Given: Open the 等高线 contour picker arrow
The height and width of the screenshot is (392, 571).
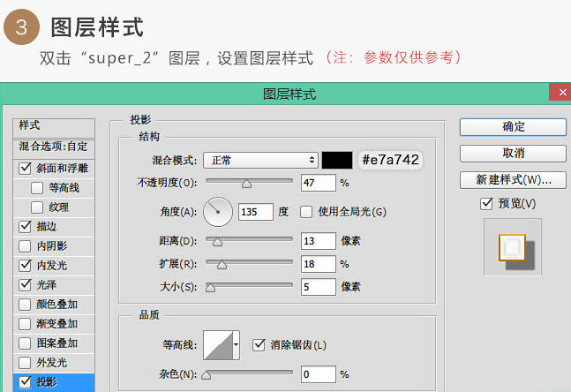Looking at the screenshot, I should [x=236, y=344].
